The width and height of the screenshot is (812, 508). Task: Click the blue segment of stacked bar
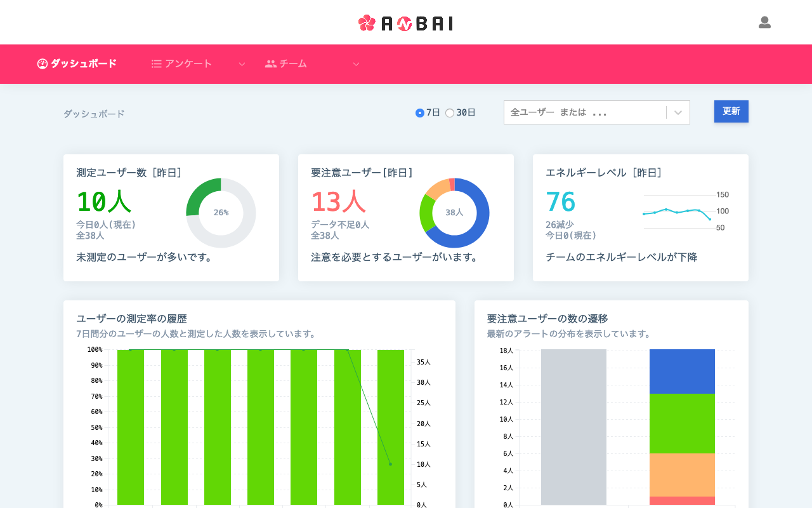(682, 371)
